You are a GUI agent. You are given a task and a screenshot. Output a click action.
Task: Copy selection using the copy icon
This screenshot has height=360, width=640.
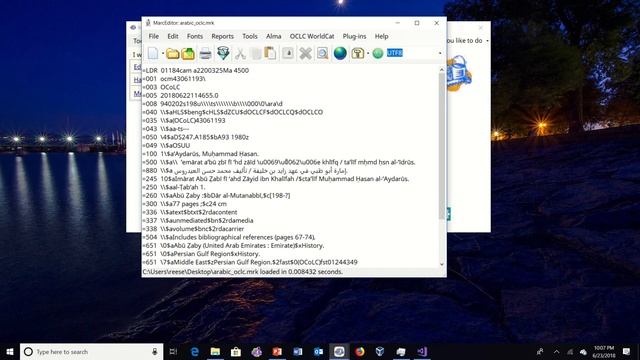(256, 53)
